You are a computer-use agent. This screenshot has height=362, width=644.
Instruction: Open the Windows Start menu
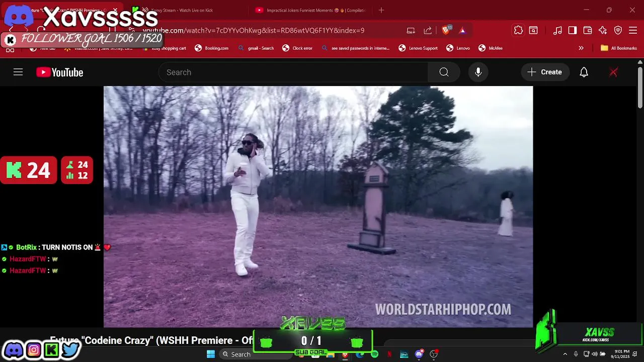211,354
